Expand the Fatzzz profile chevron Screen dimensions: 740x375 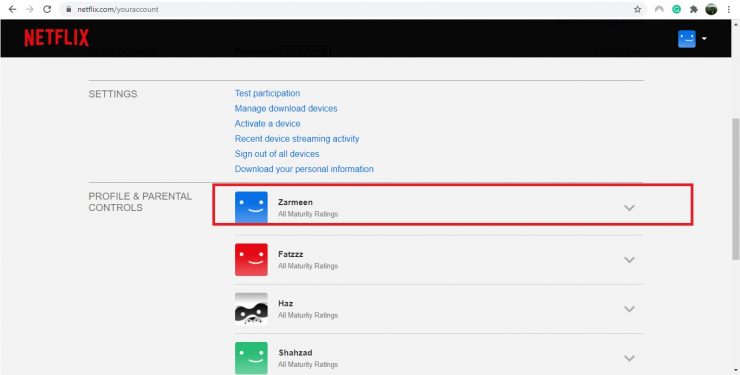point(629,259)
